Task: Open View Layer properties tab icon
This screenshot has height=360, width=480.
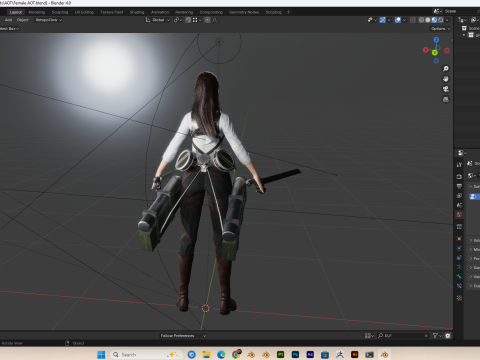Action: click(x=459, y=196)
